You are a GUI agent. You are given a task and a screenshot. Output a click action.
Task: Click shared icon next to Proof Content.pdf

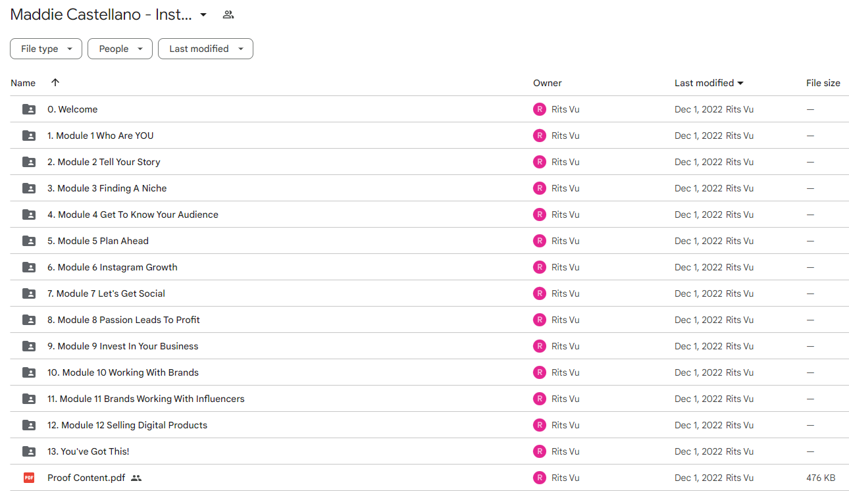click(136, 478)
